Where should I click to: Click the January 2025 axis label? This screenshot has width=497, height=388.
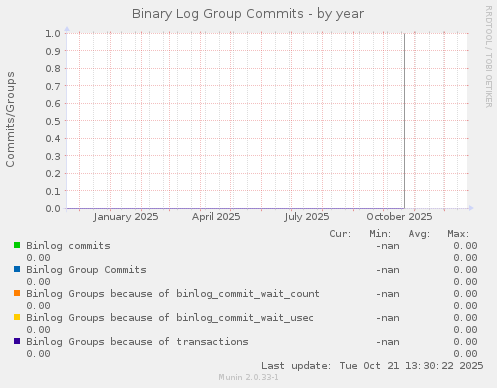pyautogui.click(x=126, y=217)
